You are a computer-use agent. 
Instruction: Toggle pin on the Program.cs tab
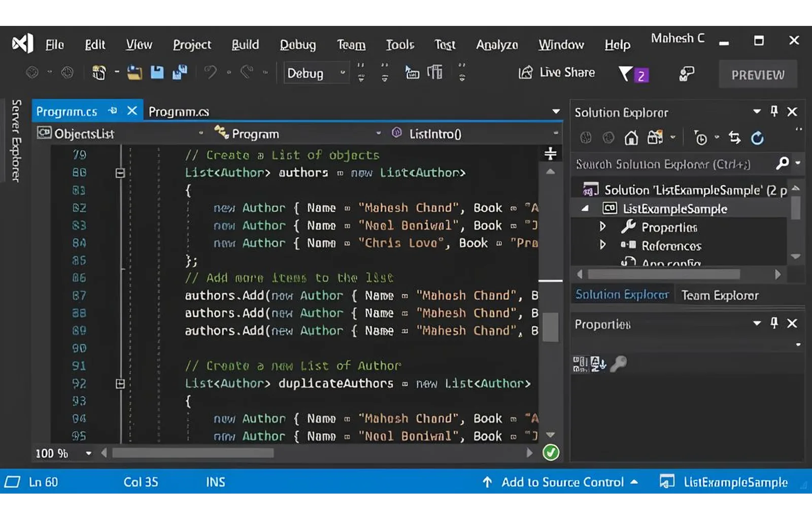(113, 110)
